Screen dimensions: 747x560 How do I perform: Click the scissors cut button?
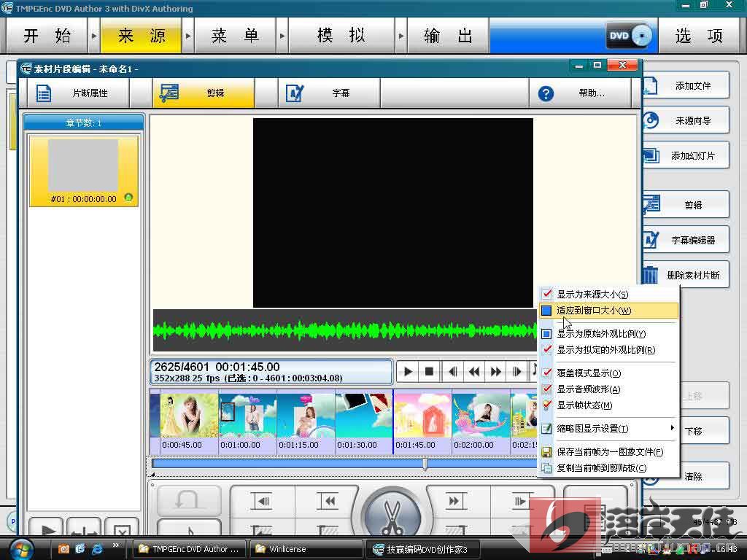392,516
